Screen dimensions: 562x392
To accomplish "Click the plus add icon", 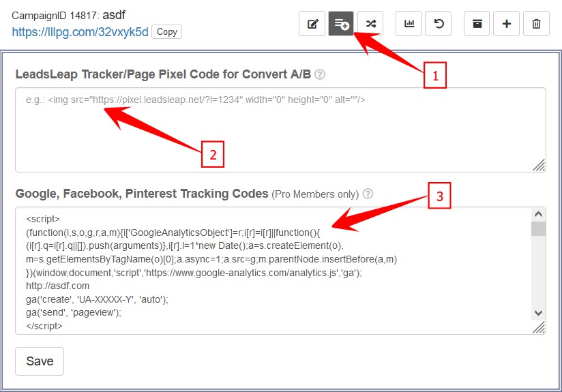I will point(507,24).
